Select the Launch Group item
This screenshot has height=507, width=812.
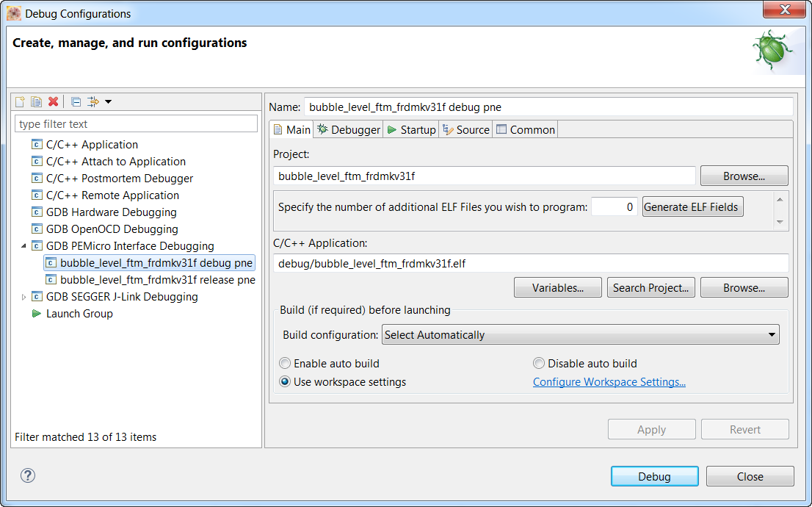[79, 314]
